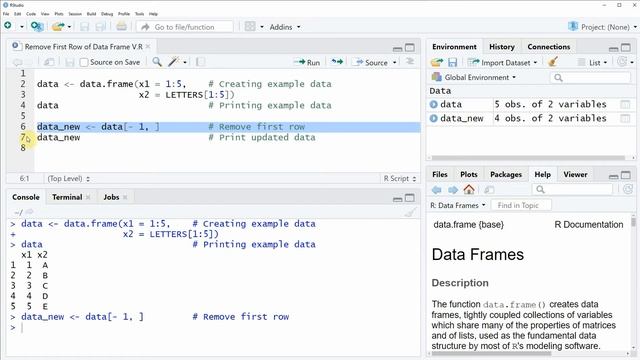Click the code tools magic wand icon
The height and width of the screenshot is (360, 640).
[x=174, y=62]
